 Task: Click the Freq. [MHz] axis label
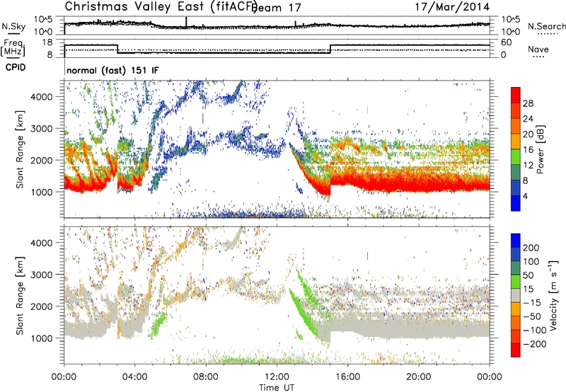coord(13,48)
